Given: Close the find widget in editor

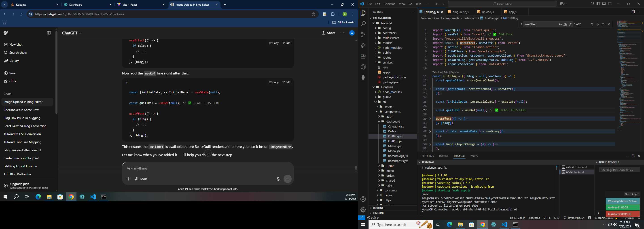Looking at the screenshot, I should [x=609, y=24].
